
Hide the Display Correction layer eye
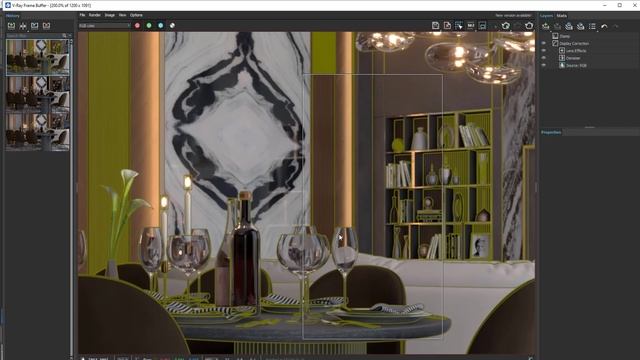click(544, 44)
